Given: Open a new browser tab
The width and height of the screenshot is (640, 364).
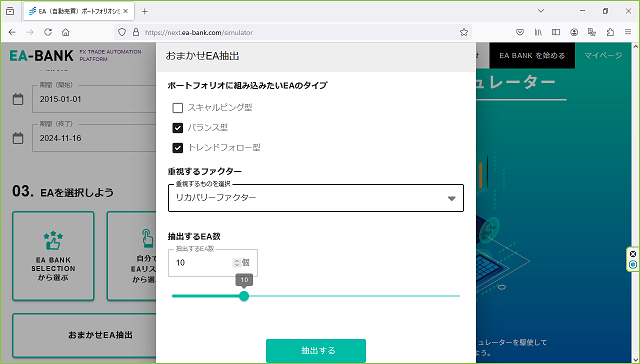Looking at the screenshot, I should click(144, 11).
